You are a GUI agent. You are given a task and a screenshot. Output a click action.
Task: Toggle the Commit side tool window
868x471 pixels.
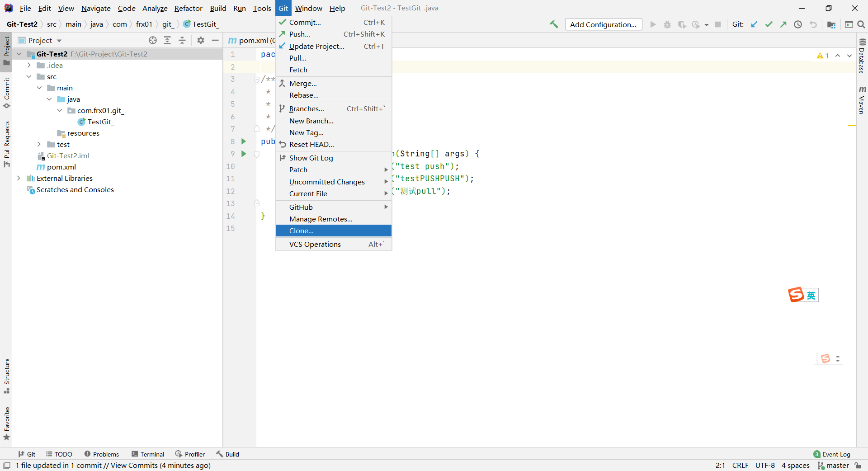(x=6, y=93)
